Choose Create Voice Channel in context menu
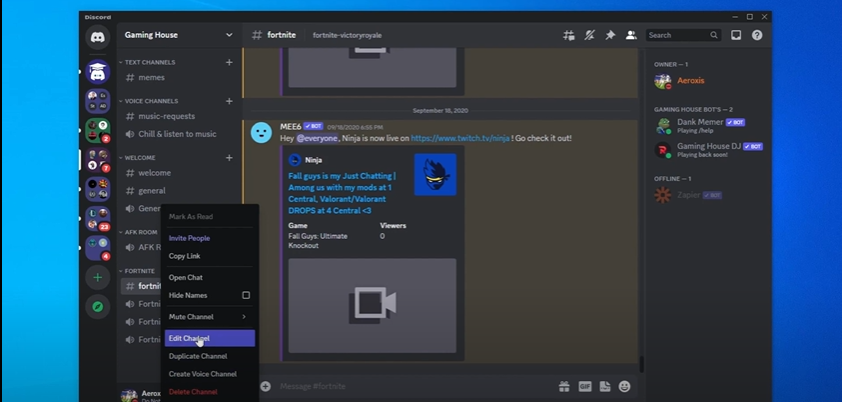 pos(209,374)
